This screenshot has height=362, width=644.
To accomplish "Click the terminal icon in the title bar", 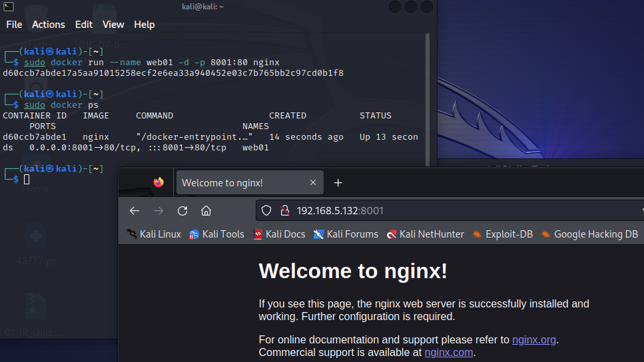I will point(9,7).
